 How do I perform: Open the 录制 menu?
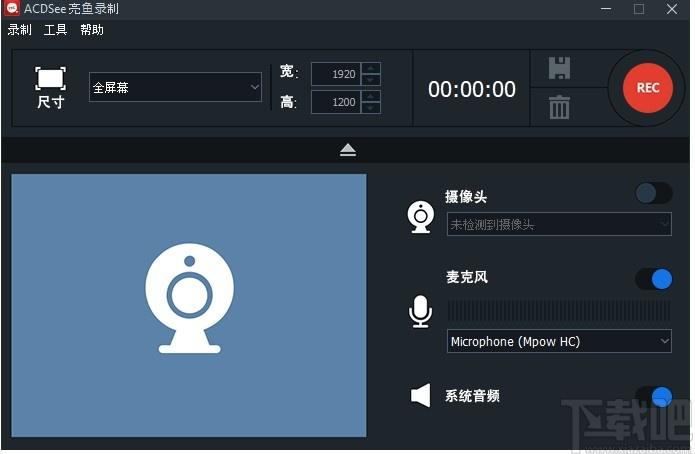(19, 30)
